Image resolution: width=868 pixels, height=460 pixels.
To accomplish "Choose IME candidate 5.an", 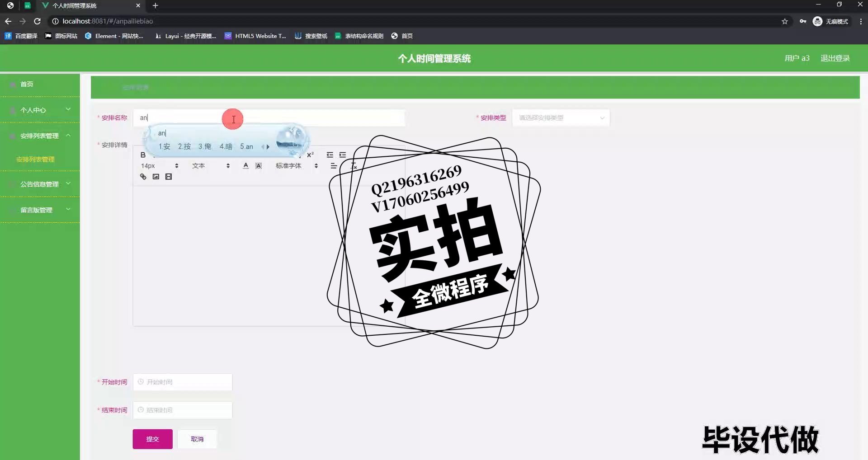I will (246, 146).
